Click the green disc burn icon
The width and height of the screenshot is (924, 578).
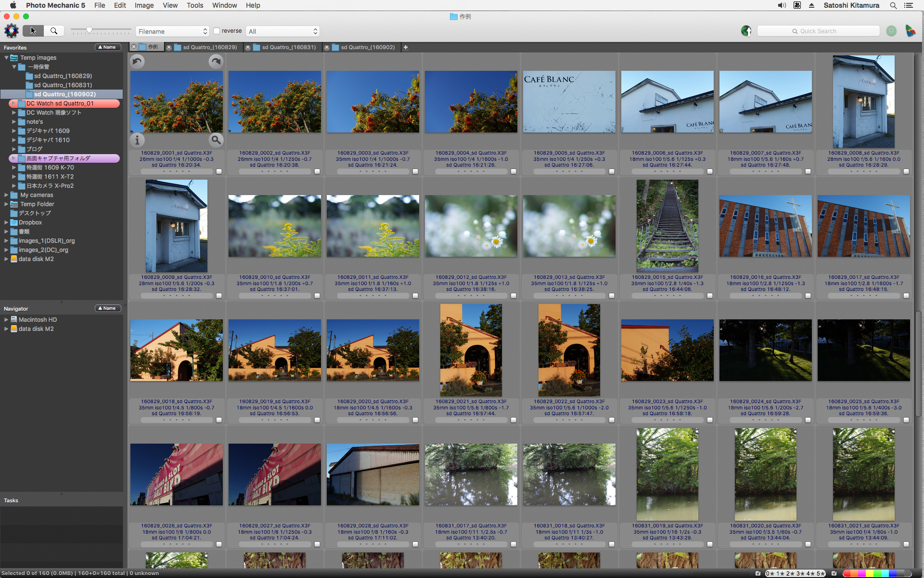[891, 31]
